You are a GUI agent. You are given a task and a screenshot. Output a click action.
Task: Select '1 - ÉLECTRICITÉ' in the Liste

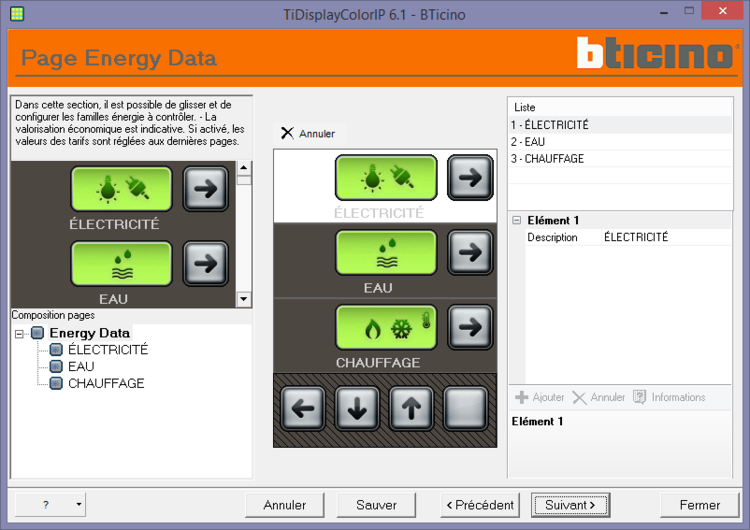coord(620,125)
